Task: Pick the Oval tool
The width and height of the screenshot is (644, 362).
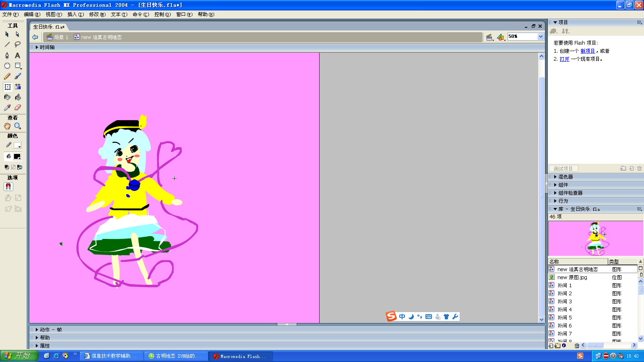Action: (7, 66)
